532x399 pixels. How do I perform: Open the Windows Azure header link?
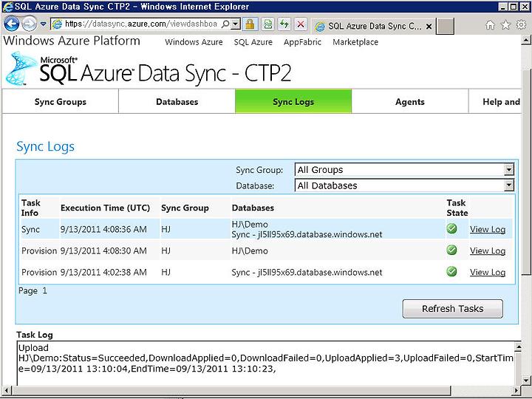click(x=194, y=42)
